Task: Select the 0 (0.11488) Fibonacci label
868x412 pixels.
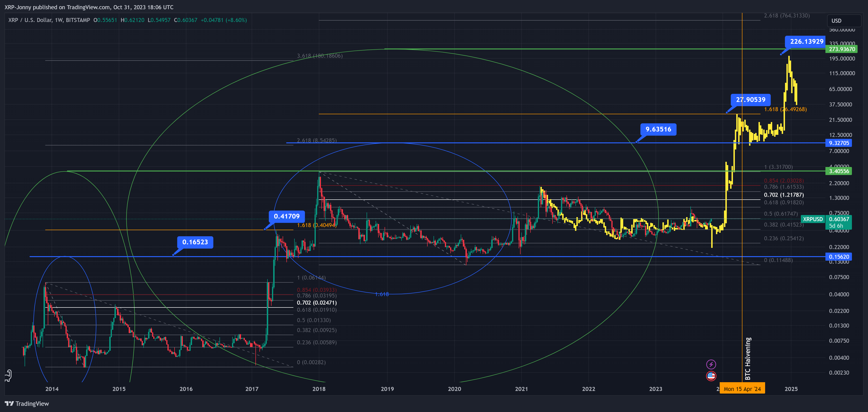Action: [x=778, y=260]
